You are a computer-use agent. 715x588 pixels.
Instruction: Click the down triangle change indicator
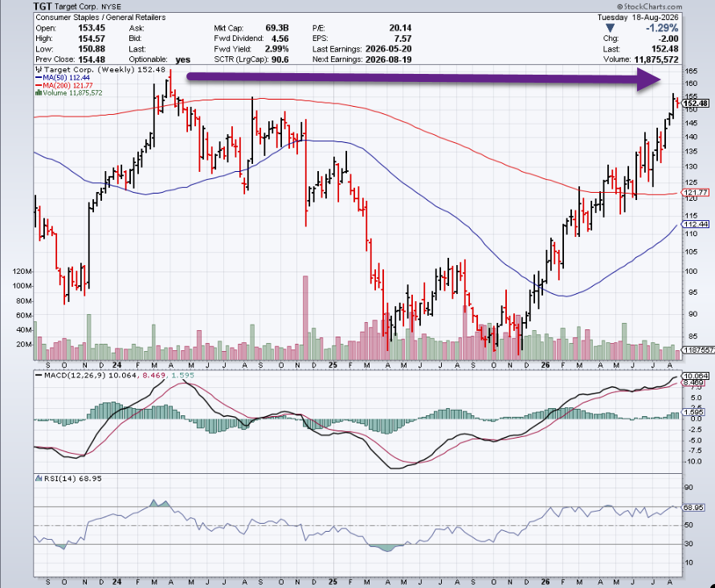(610, 28)
